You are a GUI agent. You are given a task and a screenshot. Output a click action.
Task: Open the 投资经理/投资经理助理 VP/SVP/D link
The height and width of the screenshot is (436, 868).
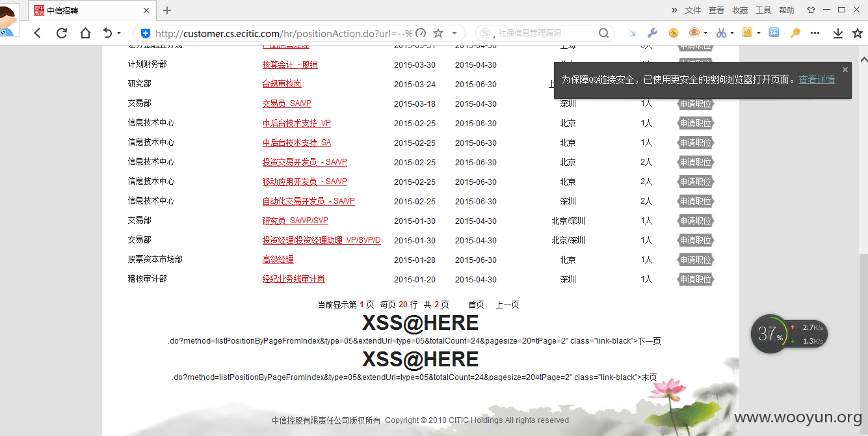click(321, 240)
